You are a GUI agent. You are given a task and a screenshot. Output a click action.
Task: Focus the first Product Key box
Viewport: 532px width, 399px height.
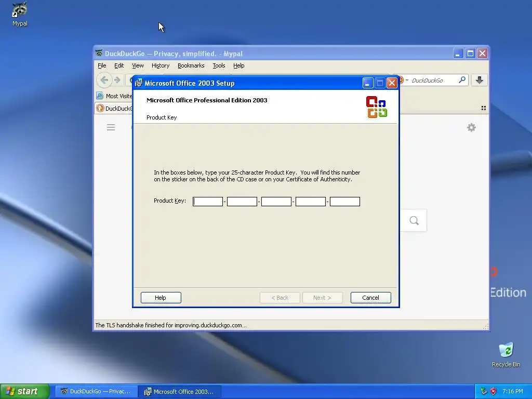click(208, 202)
